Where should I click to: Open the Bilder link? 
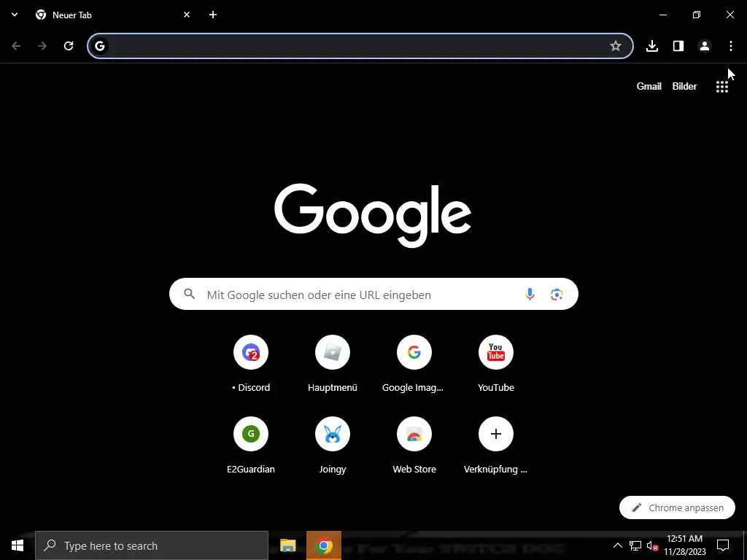pyautogui.click(x=684, y=86)
